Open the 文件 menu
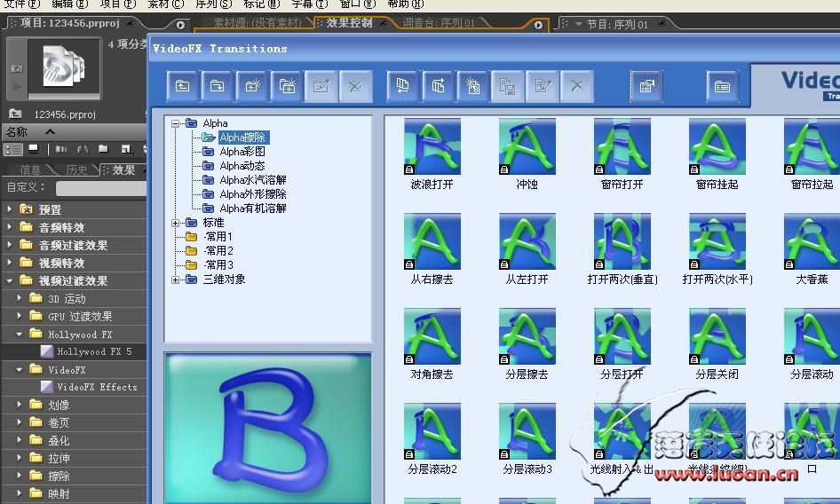840x504 pixels. pyautogui.click(x=21, y=4)
